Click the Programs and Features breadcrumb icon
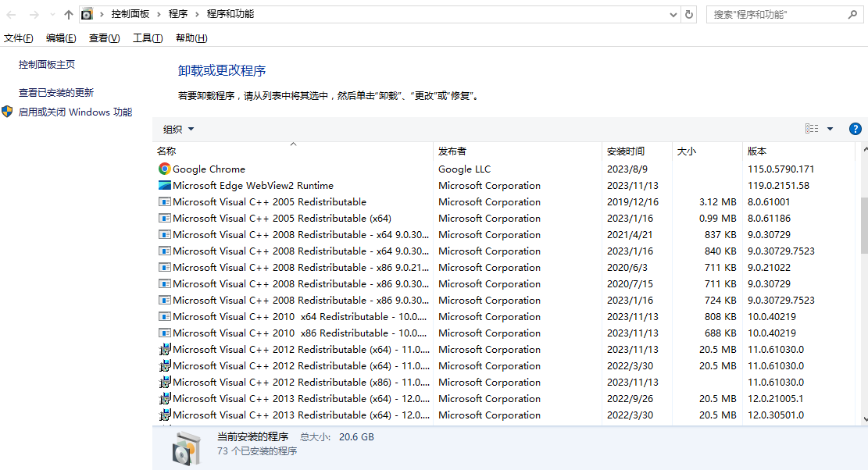Viewport: 868px width, 470px height. [x=86, y=13]
